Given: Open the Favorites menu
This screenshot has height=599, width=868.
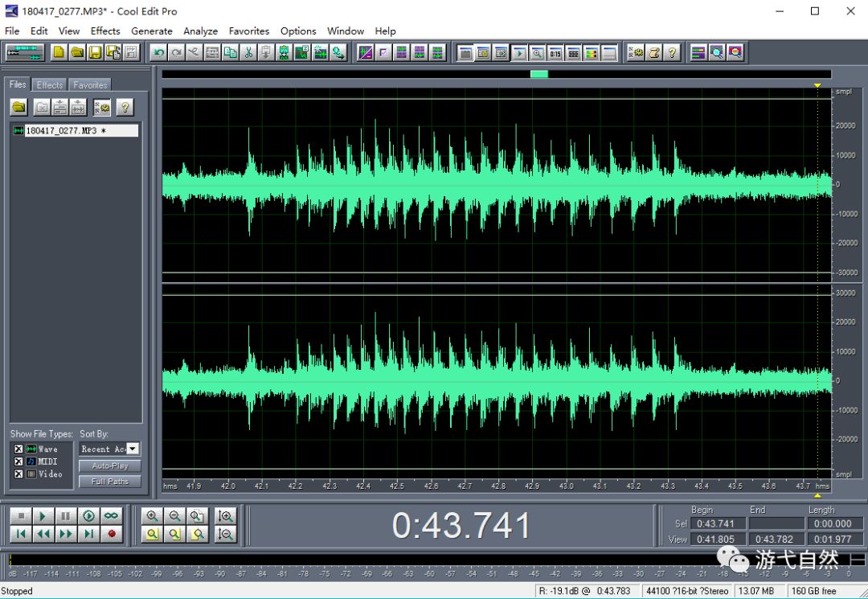Looking at the screenshot, I should [x=249, y=31].
